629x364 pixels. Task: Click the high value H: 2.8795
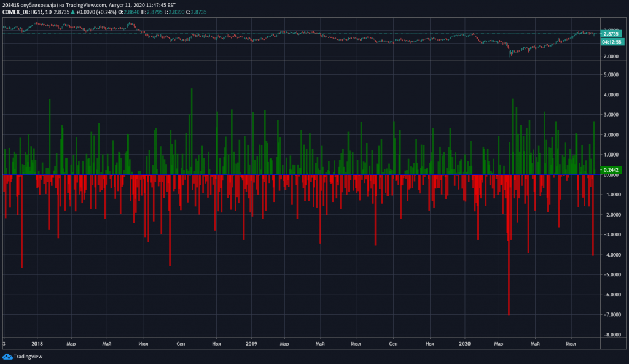point(152,12)
